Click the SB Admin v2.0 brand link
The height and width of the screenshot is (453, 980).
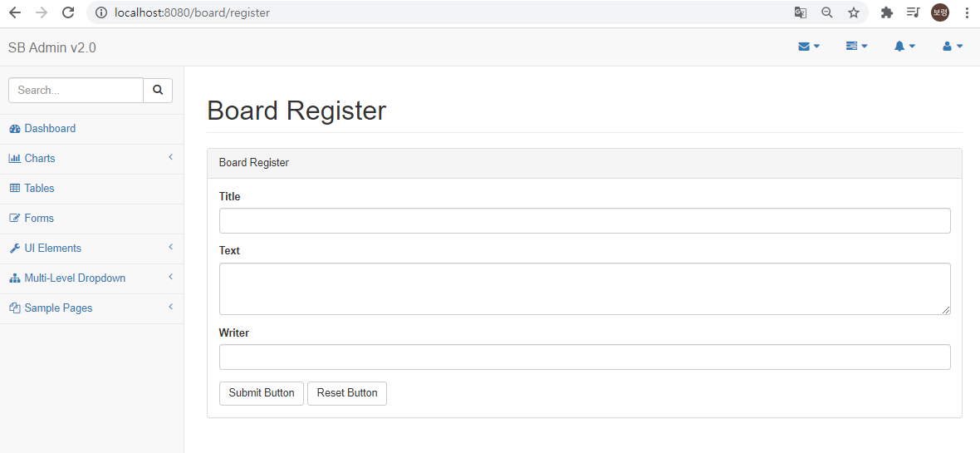[x=51, y=47]
